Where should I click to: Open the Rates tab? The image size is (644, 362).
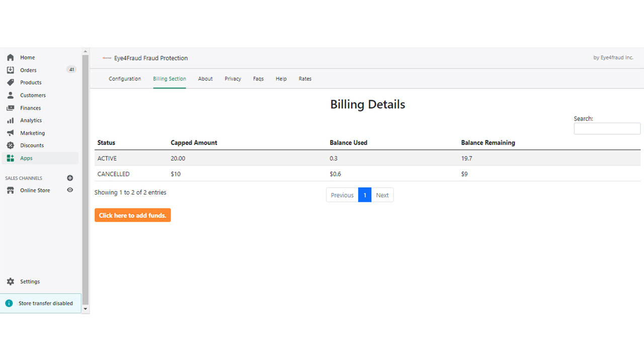[305, 78]
